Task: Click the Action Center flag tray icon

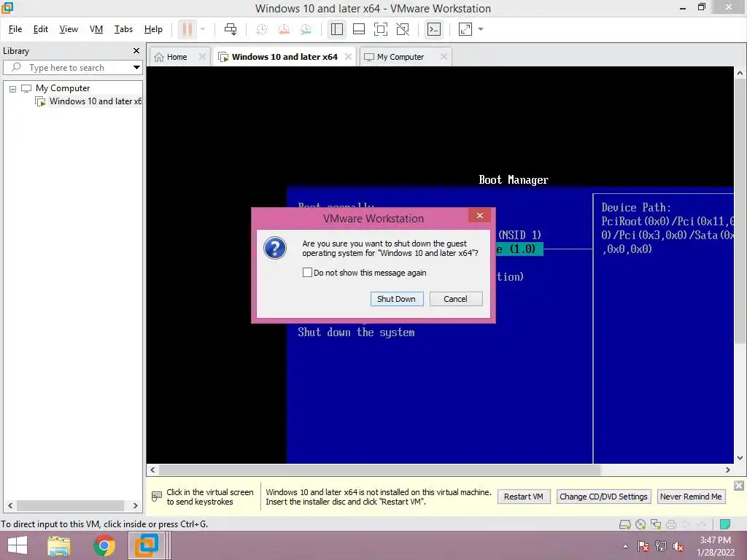Action: (x=643, y=546)
